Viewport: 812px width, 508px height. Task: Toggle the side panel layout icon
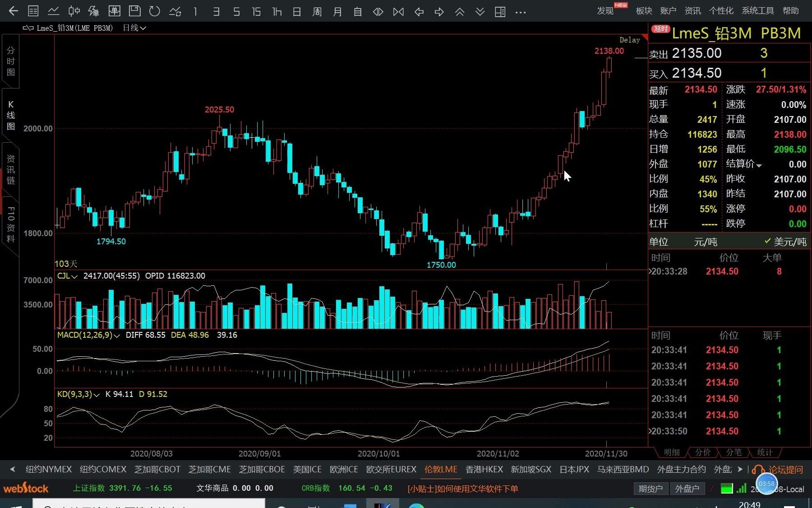(x=500, y=11)
